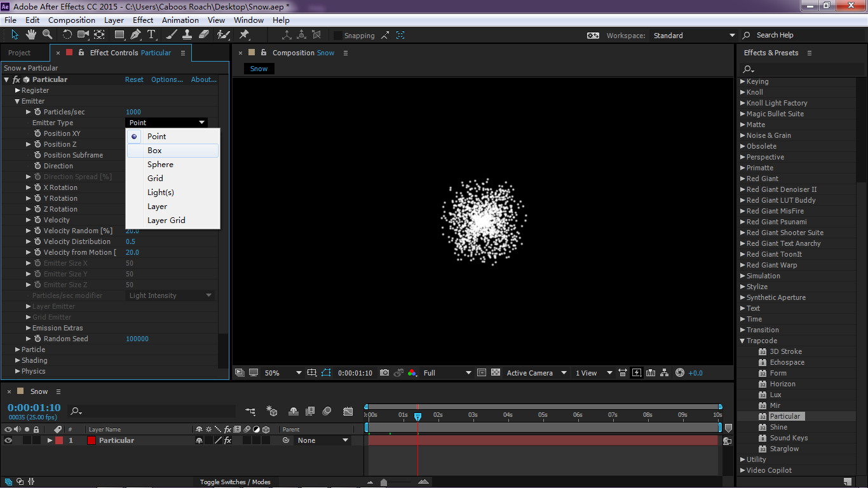Select the Puppet Pin tool
The width and height of the screenshot is (868, 488).
(x=244, y=35)
